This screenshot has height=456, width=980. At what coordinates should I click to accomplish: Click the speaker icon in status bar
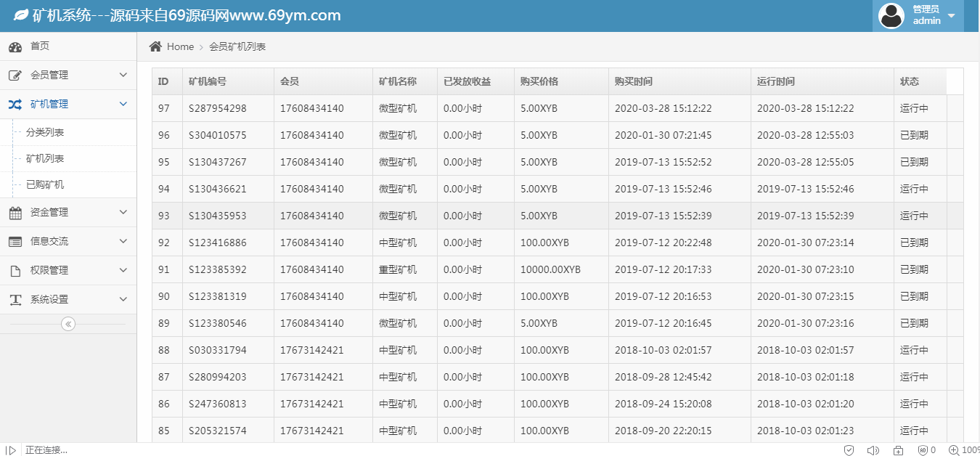click(873, 450)
